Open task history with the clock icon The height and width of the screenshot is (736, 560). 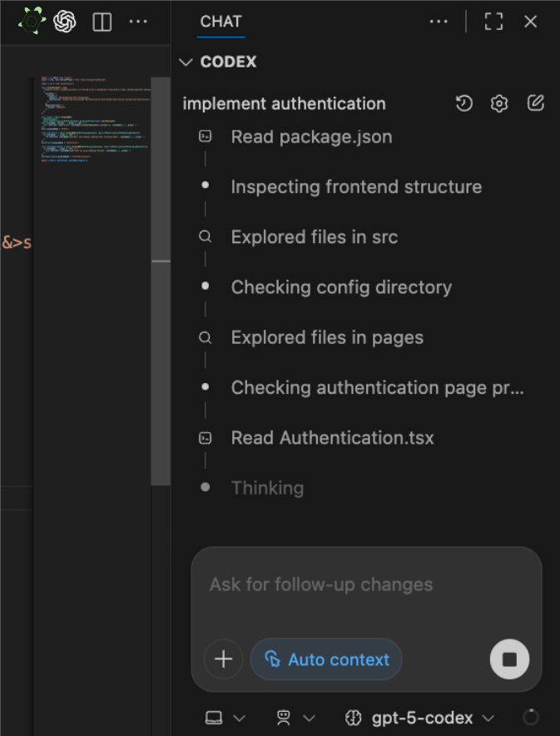[x=464, y=103]
